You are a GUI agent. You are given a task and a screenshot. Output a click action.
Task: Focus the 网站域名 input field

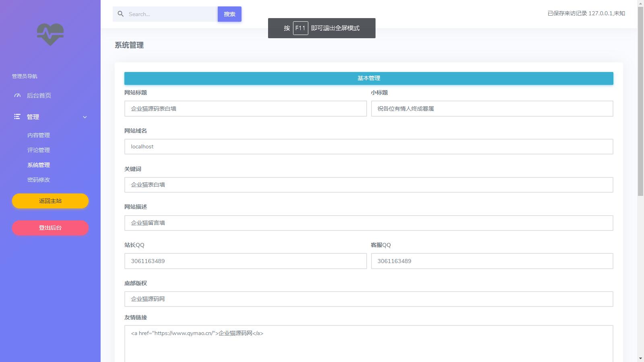369,146
